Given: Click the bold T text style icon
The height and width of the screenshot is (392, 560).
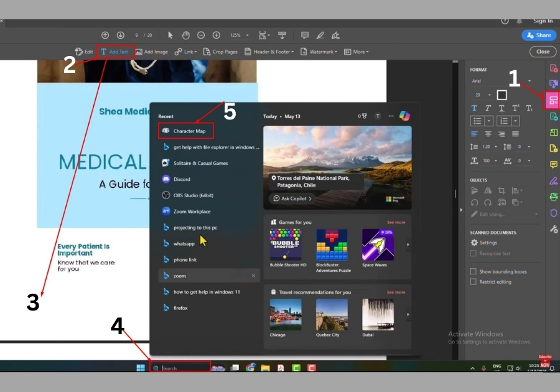Looking at the screenshot, I should [474, 108].
